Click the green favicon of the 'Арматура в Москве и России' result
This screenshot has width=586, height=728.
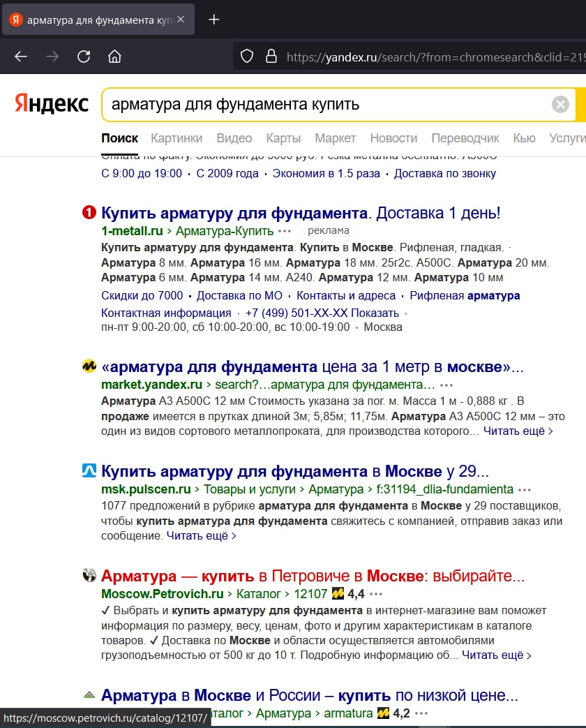(89, 695)
